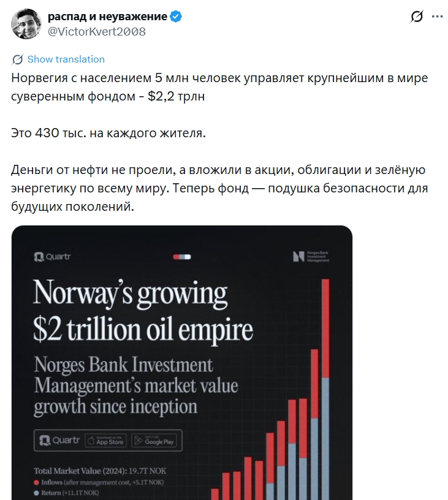Click the red Inflows legend dot
This screenshot has height=500, width=448.
37,483
